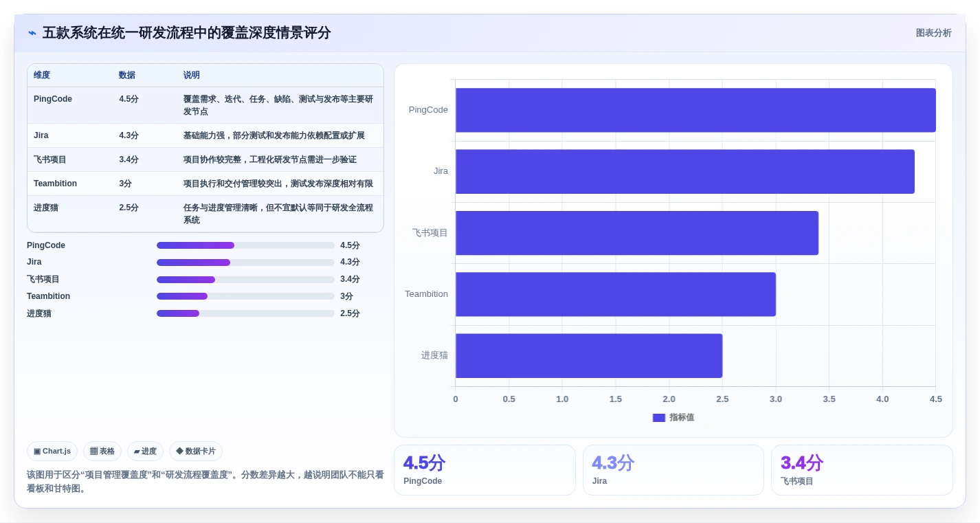980x523 pixels.
Task: Click the lightning icon beside the title
Action: coord(32,33)
